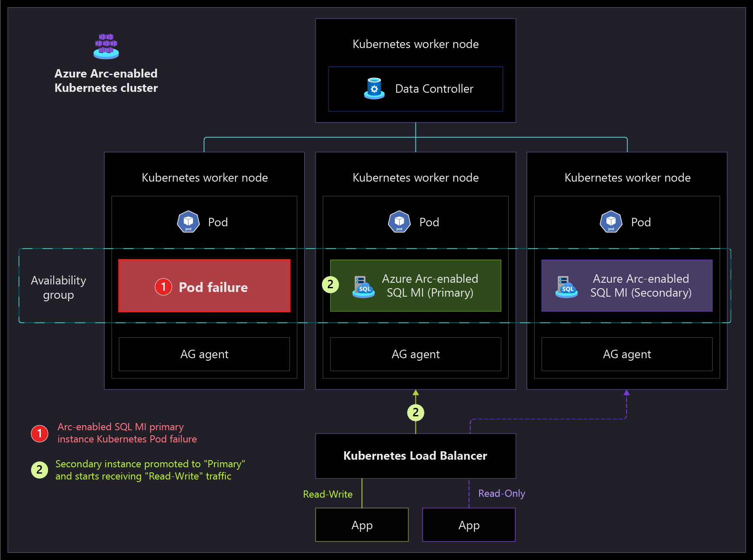Click the Kubernetes Load Balancer box
Image resolution: width=753 pixels, height=560 pixels.
[416, 456]
